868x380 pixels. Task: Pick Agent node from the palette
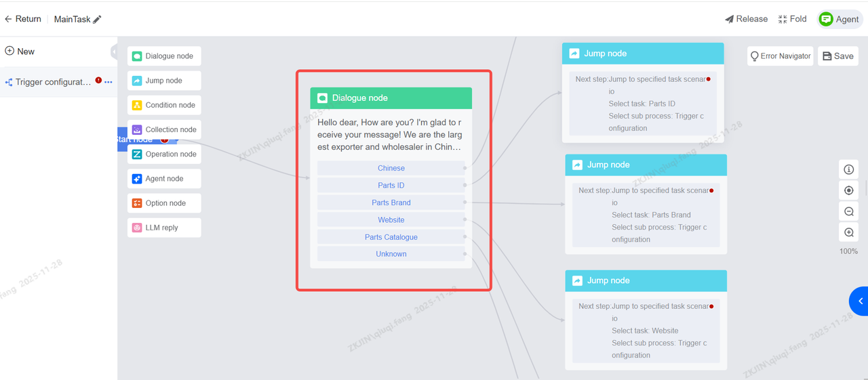pos(164,179)
